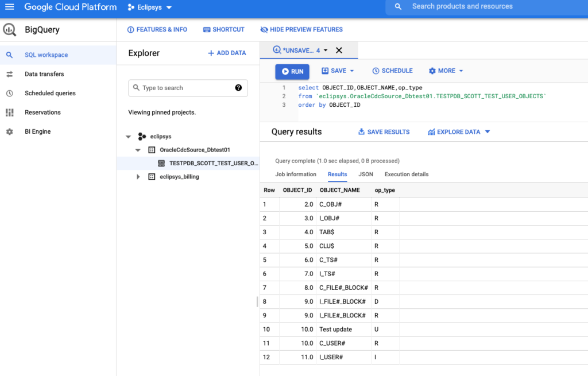Toggle Hide Preview Features
The width and height of the screenshot is (588, 376).
[x=301, y=29]
